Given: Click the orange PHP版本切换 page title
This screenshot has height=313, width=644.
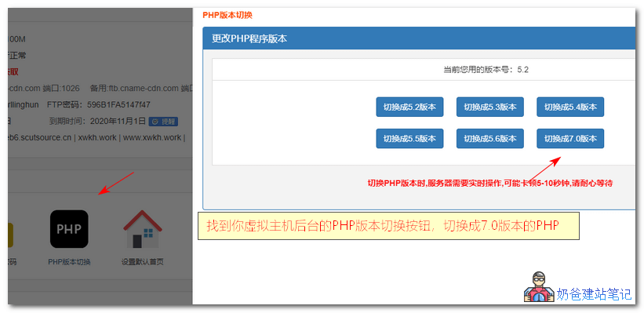Looking at the screenshot, I should (x=227, y=16).
